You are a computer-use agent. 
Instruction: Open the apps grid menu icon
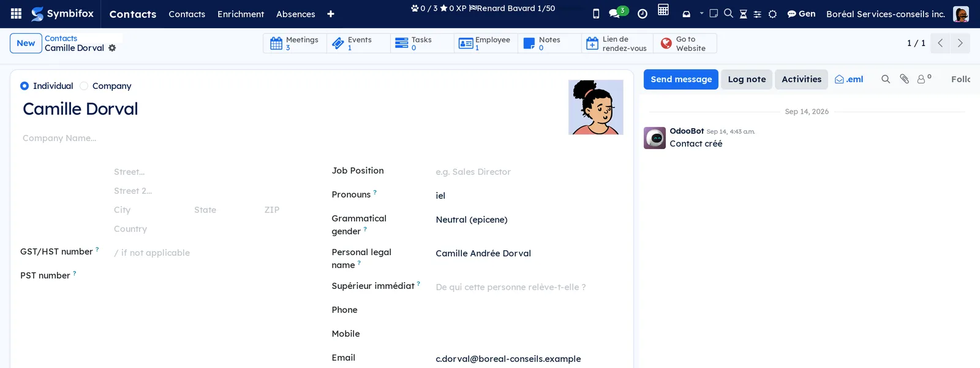coord(17,13)
